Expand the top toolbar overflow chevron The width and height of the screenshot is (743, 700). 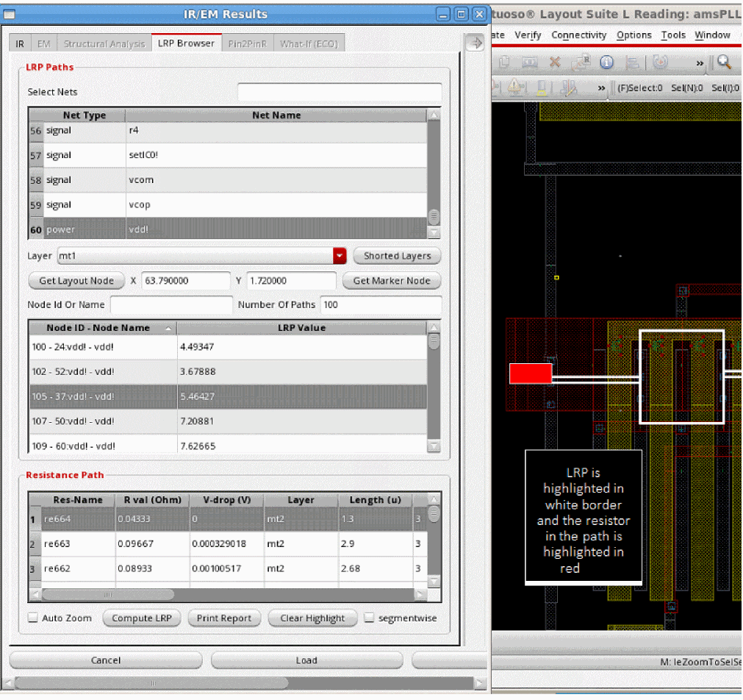pos(700,64)
